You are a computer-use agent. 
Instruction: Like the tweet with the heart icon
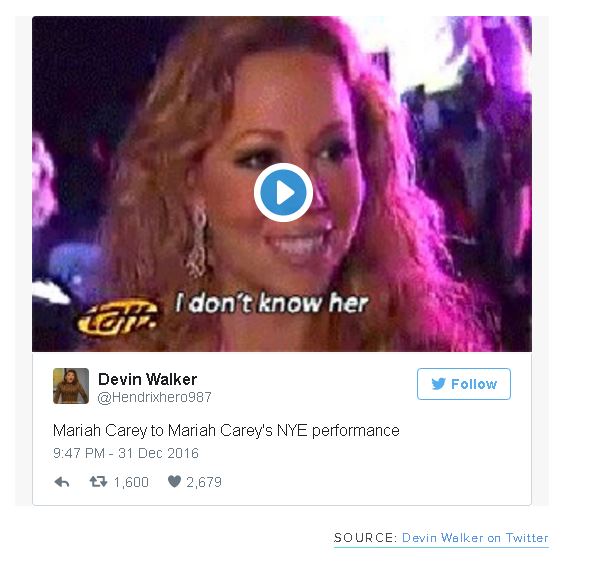coord(174,481)
